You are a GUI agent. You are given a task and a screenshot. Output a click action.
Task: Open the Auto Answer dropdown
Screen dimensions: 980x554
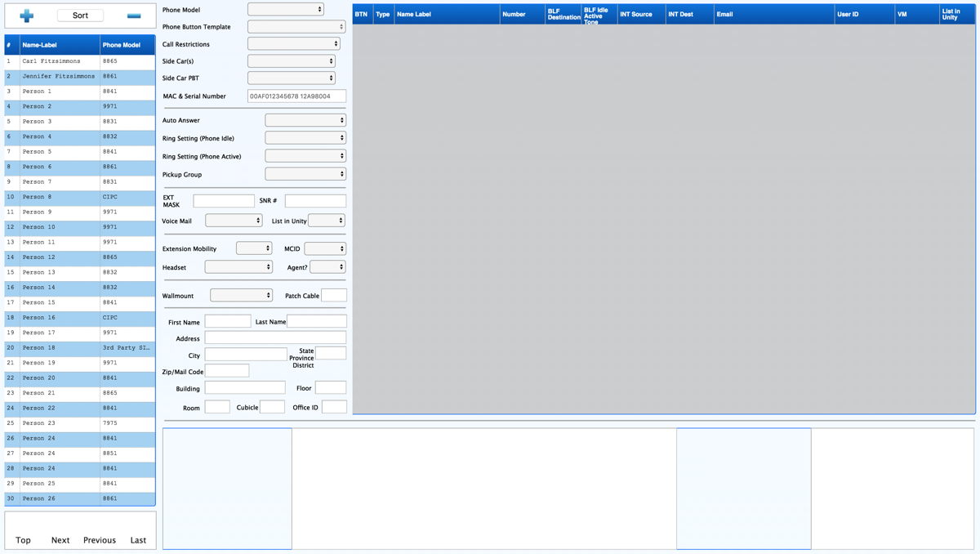(x=305, y=120)
